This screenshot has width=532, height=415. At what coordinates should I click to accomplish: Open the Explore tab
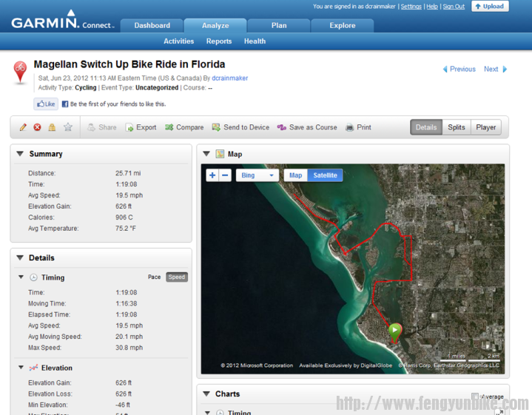tap(342, 25)
